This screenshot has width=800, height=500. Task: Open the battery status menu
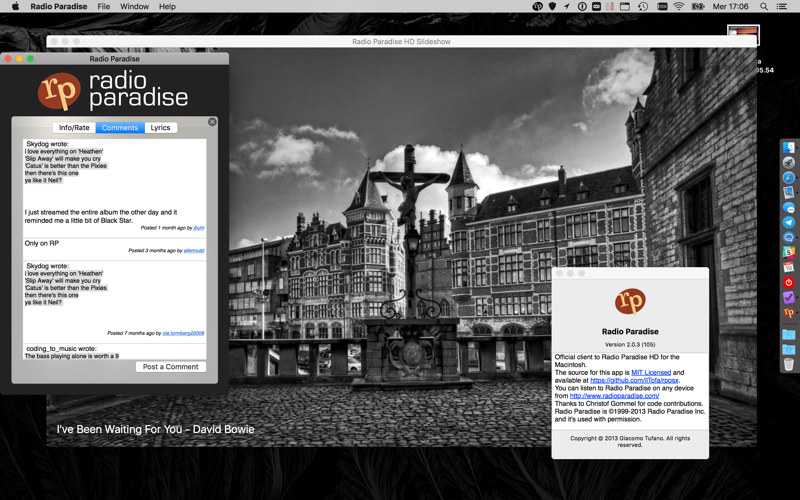(x=697, y=6)
